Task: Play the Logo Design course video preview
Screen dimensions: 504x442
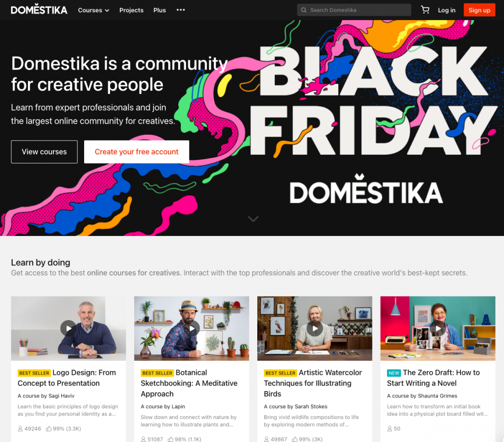Action: click(69, 328)
